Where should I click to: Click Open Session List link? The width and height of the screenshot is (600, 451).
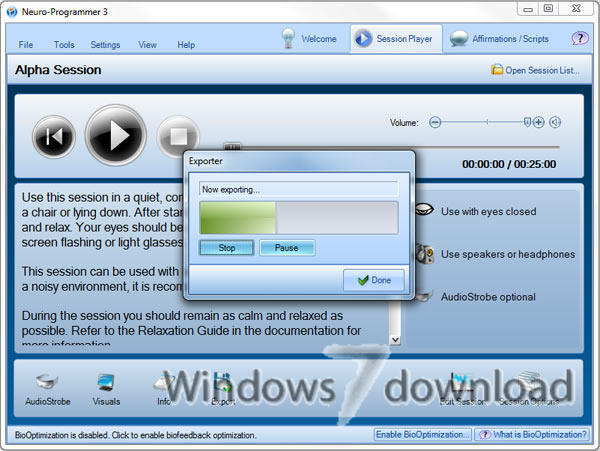click(542, 70)
